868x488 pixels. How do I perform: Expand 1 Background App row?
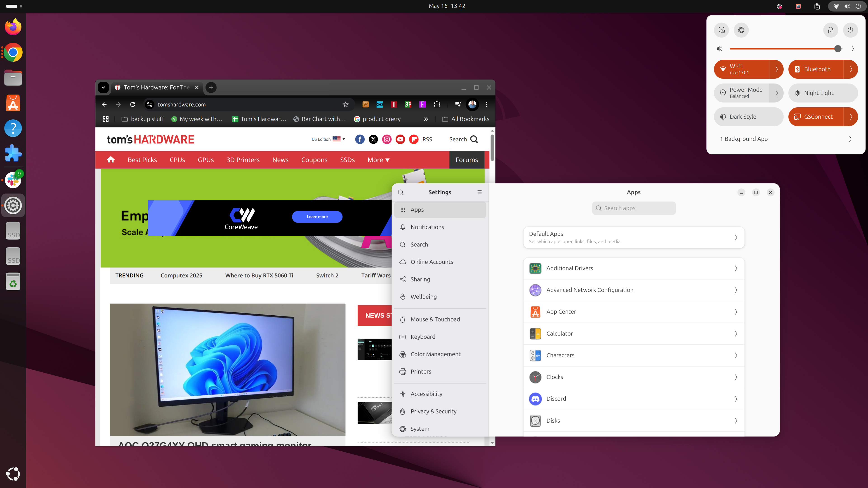pos(786,139)
